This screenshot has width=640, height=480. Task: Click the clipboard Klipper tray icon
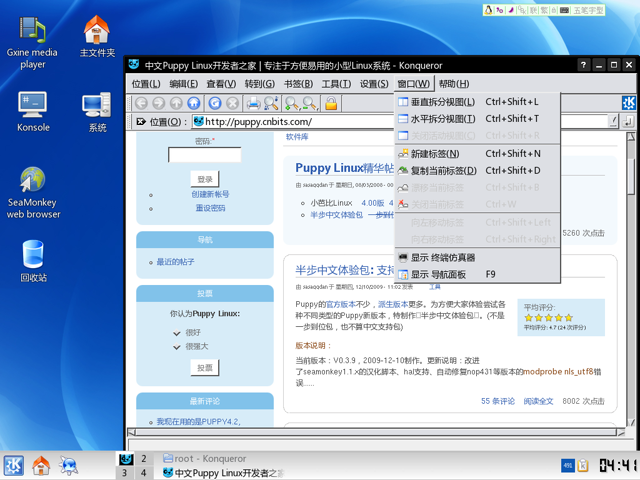pos(583,465)
